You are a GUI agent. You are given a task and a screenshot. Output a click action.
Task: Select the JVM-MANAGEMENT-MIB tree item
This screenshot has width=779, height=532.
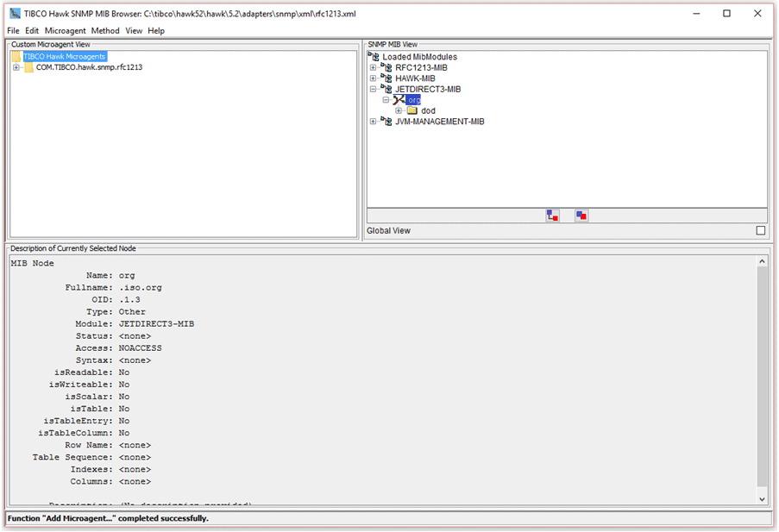pyautogui.click(x=440, y=122)
